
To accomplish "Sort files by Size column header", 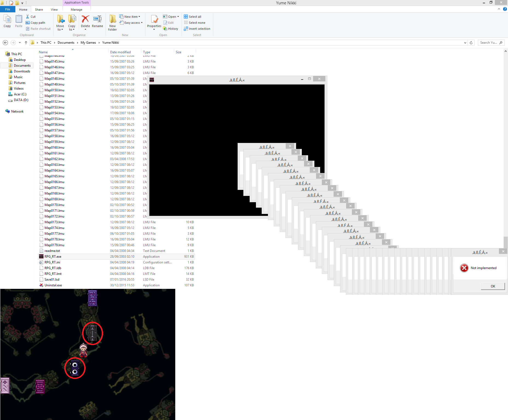I will point(179,52).
